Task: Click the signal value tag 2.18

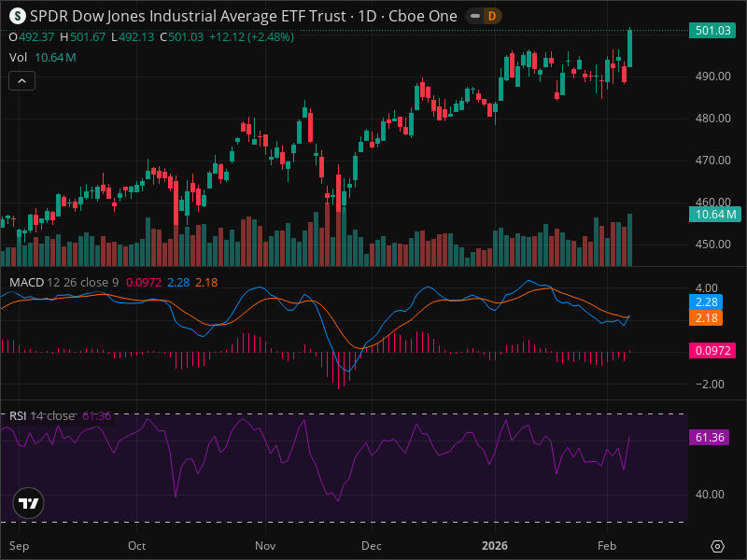Action: coord(706,317)
